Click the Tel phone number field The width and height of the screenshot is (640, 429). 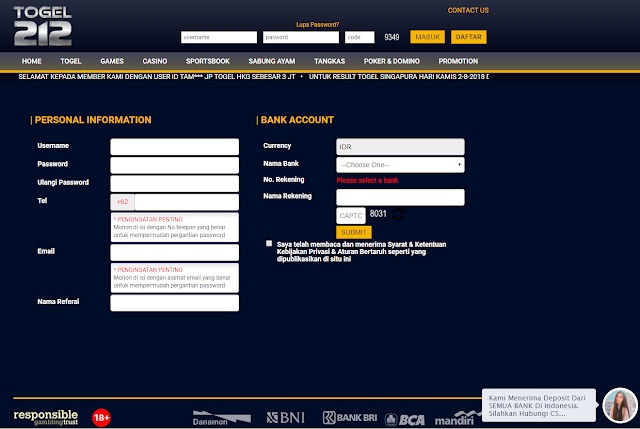[x=187, y=202]
